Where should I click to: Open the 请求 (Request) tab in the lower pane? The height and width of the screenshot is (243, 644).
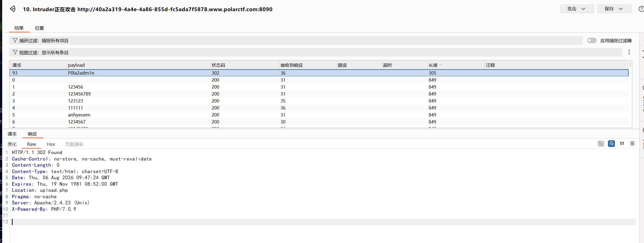[12, 134]
